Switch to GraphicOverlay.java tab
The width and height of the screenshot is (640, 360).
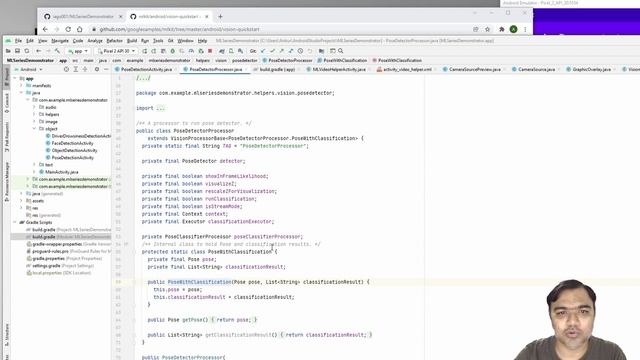pos(591,69)
